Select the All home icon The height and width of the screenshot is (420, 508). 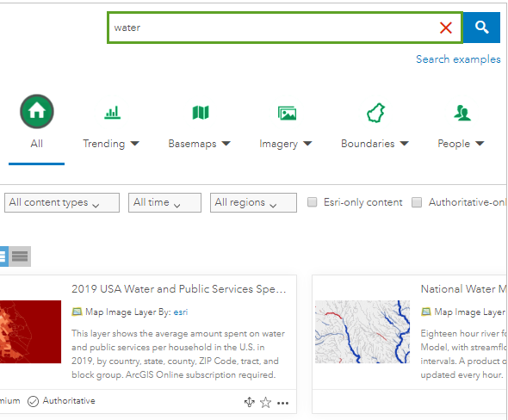(x=37, y=111)
